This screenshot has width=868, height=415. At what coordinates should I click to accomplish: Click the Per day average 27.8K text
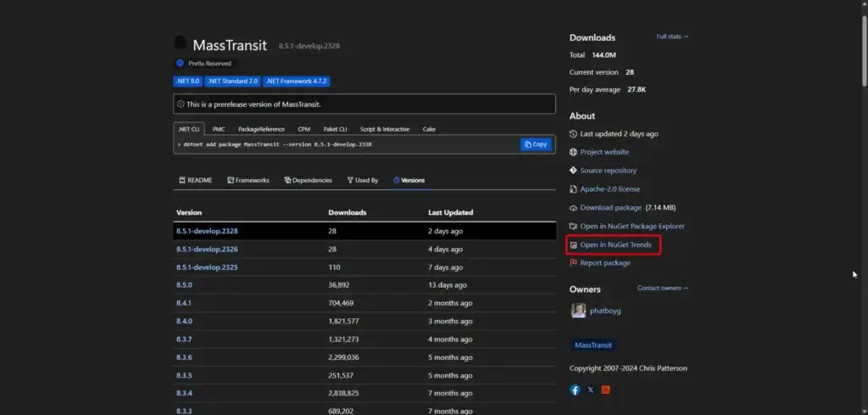608,89
